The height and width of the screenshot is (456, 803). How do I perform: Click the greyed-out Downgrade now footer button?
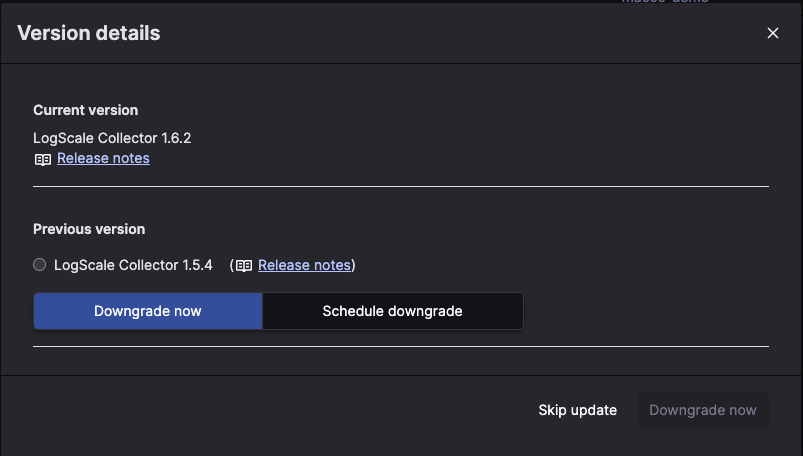(702, 410)
